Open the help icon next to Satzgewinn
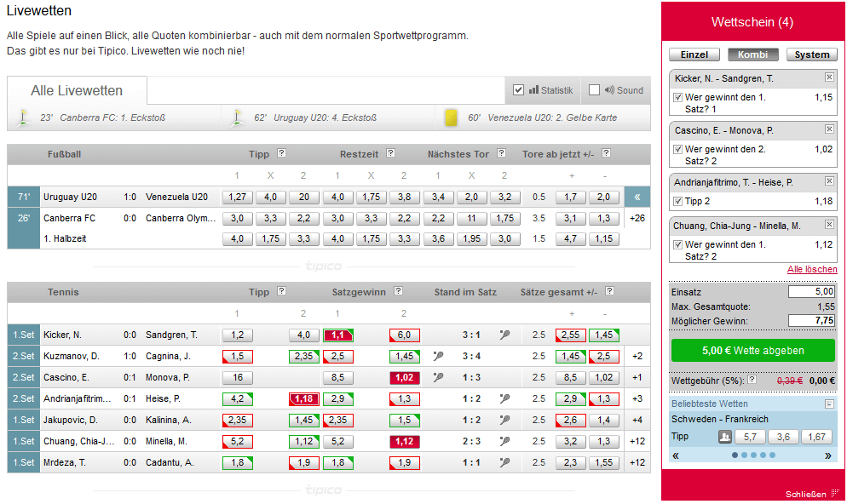 click(398, 291)
